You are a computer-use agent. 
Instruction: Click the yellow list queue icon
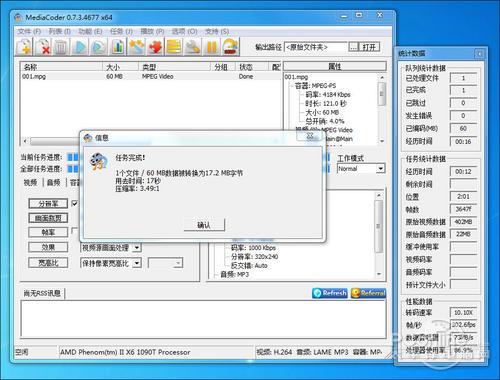(174, 47)
